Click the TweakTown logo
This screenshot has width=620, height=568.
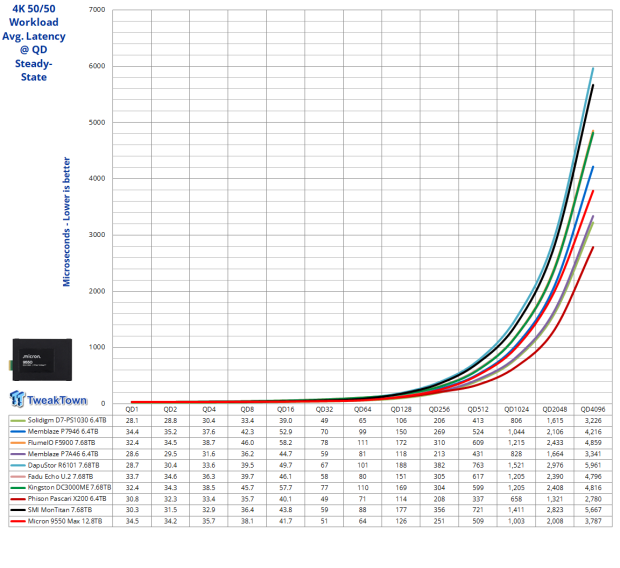click(48, 398)
